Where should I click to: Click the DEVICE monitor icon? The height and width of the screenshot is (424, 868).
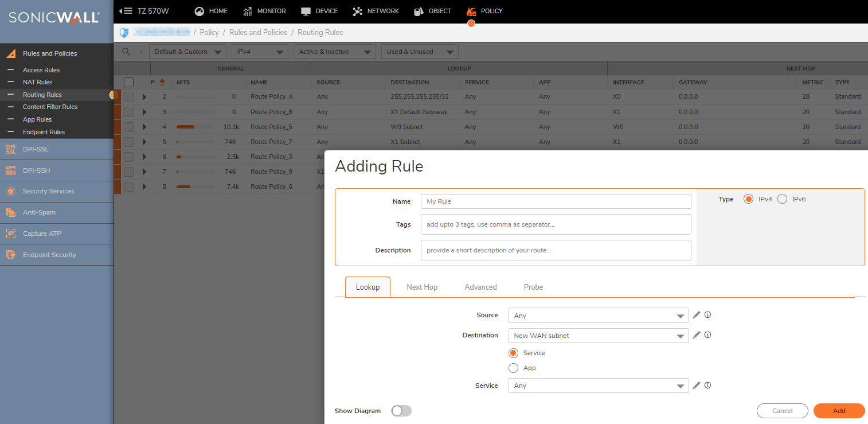click(x=306, y=11)
